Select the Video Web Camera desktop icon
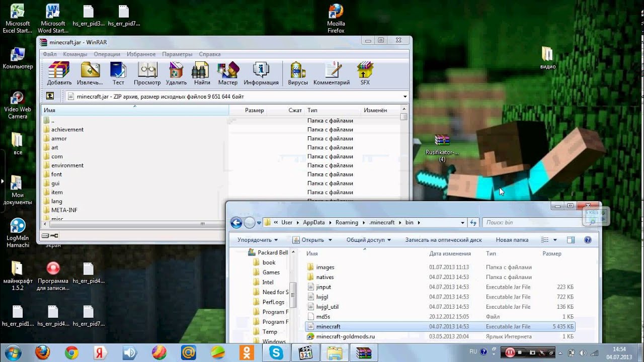 (x=18, y=105)
